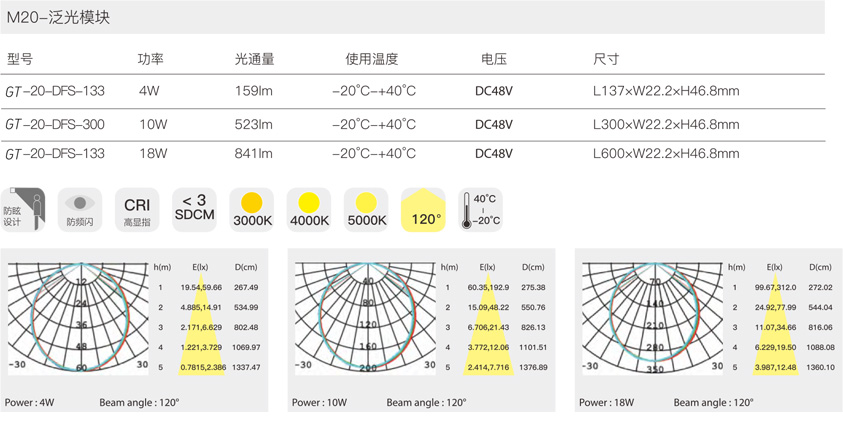Click the 光通量 column header
The width and height of the screenshot is (843, 443).
[x=254, y=60]
